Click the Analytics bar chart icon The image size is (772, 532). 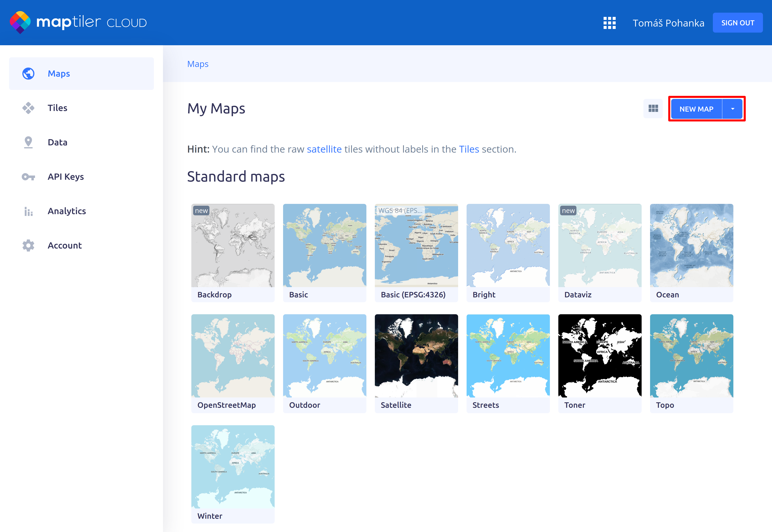pos(28,211)
